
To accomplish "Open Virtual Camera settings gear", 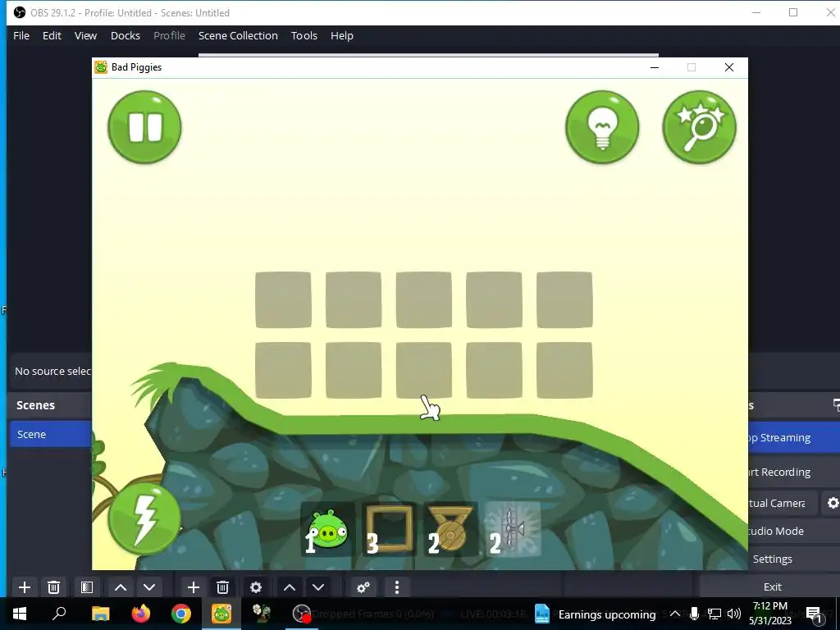I will [833, 503].
